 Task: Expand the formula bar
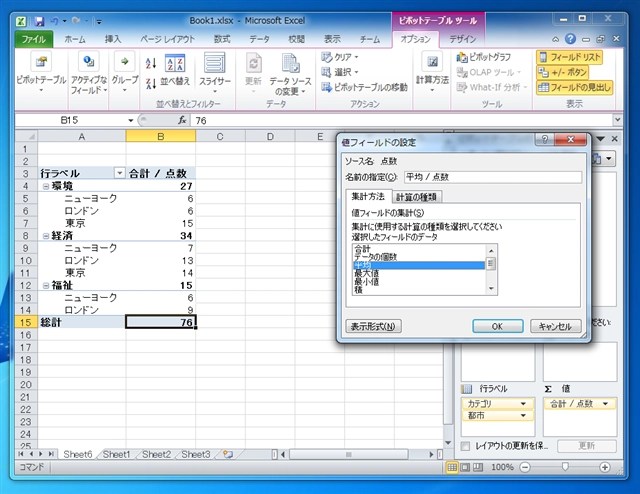point(617,120)
